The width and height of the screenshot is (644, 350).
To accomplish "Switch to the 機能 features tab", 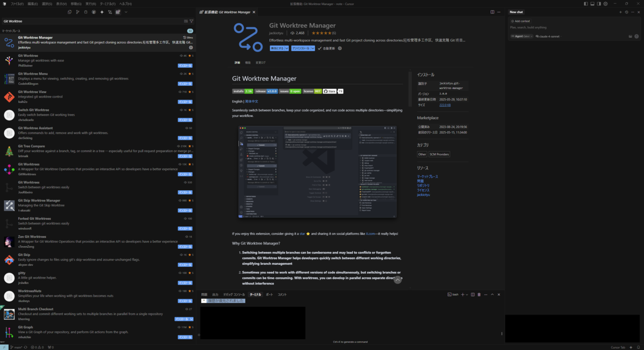I will pyautogui.click(x=248, y=63).
